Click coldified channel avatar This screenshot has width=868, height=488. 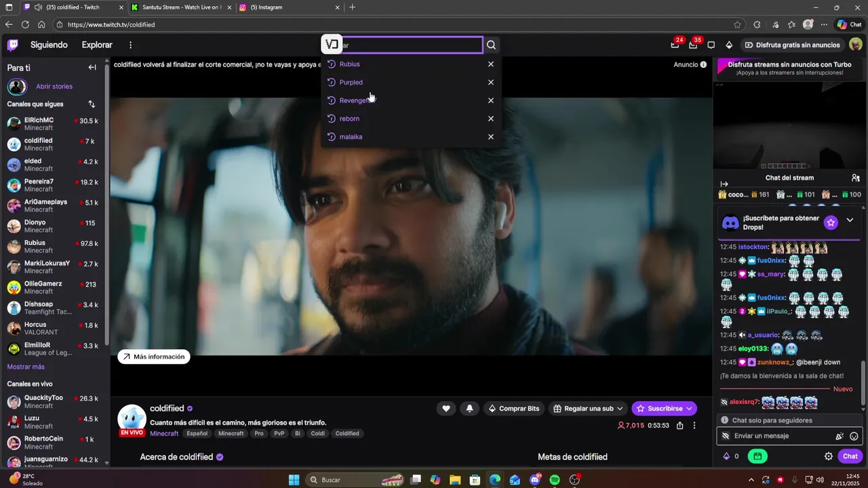click(132, 419)
